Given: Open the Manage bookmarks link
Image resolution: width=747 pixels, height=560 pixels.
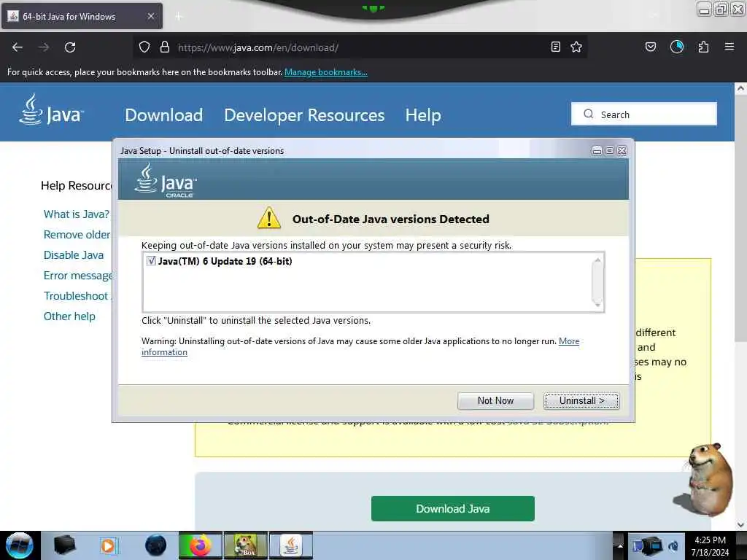Looking at the screenshot, I should 326,72.
